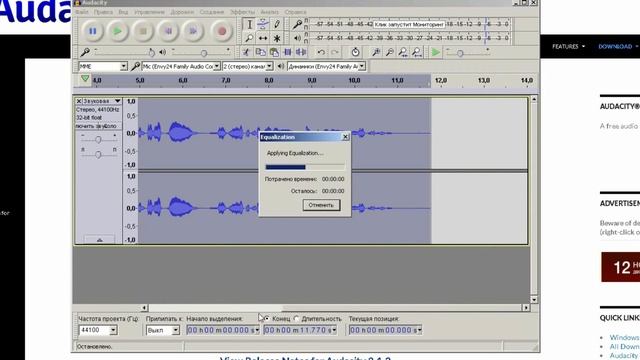Close the Equalization dialog
The image size is (640, 360).
click(345, 137)
